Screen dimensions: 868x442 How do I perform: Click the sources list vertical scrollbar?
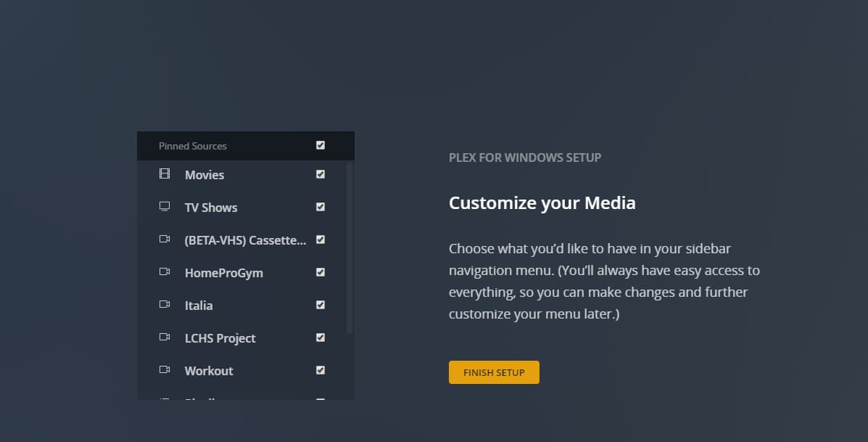point(350,247)
